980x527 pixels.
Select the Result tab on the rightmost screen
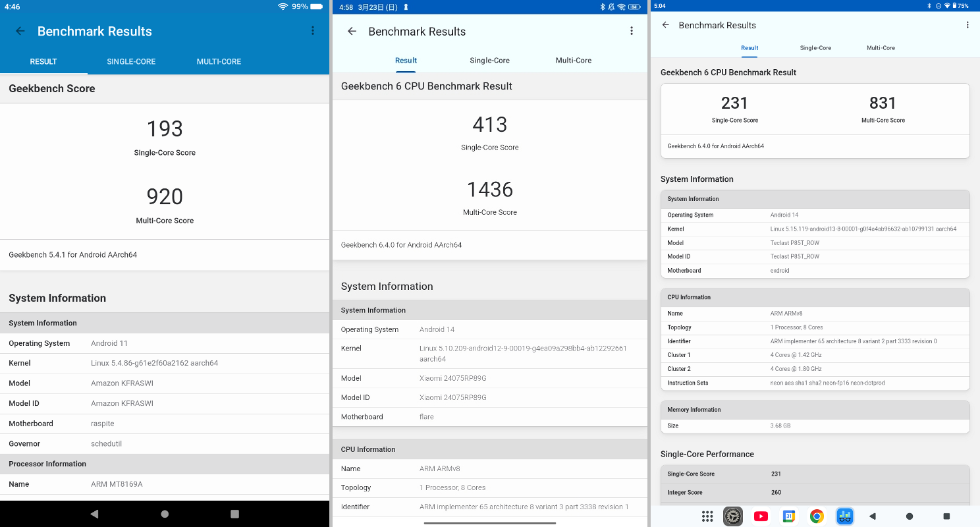749,47
